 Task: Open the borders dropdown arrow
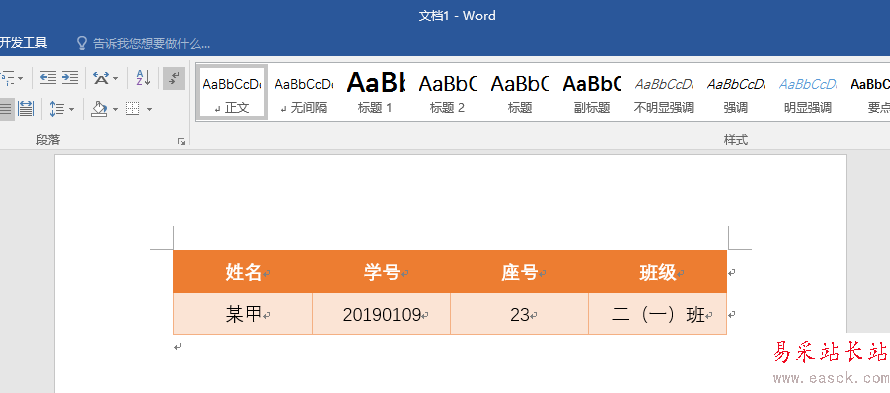coord(149,109)
